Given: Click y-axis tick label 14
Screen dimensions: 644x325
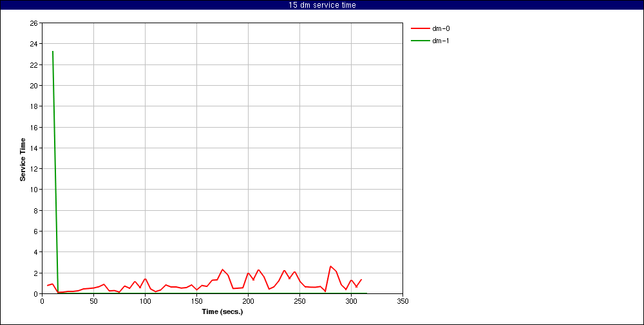Looking at the screenshot, I should (33, 148).
